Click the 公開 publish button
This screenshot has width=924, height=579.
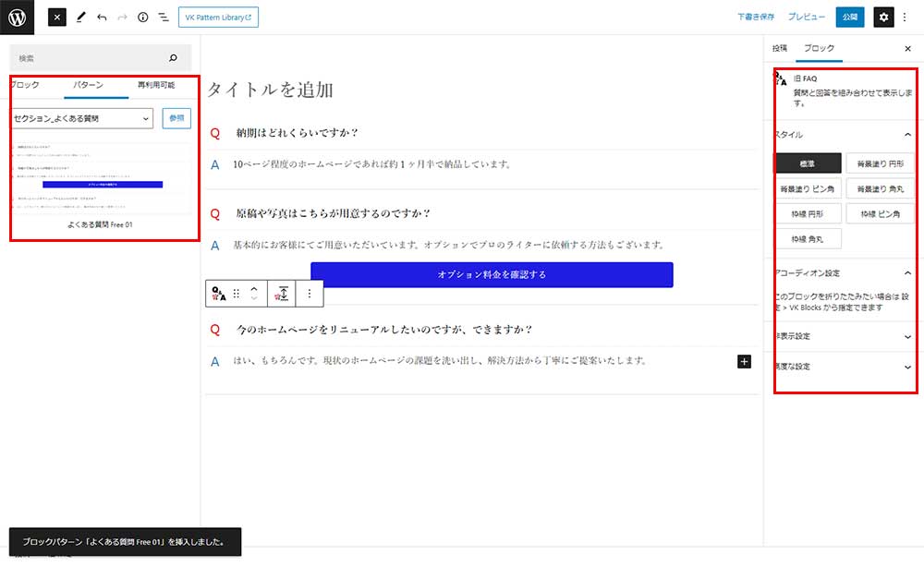tap(850, 17)
